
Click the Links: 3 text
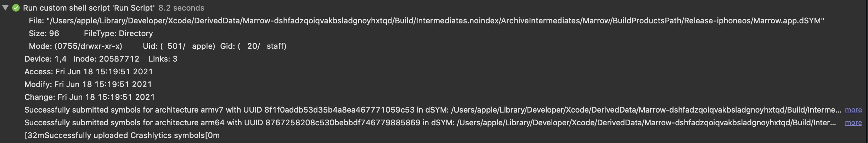coord(163,59)
